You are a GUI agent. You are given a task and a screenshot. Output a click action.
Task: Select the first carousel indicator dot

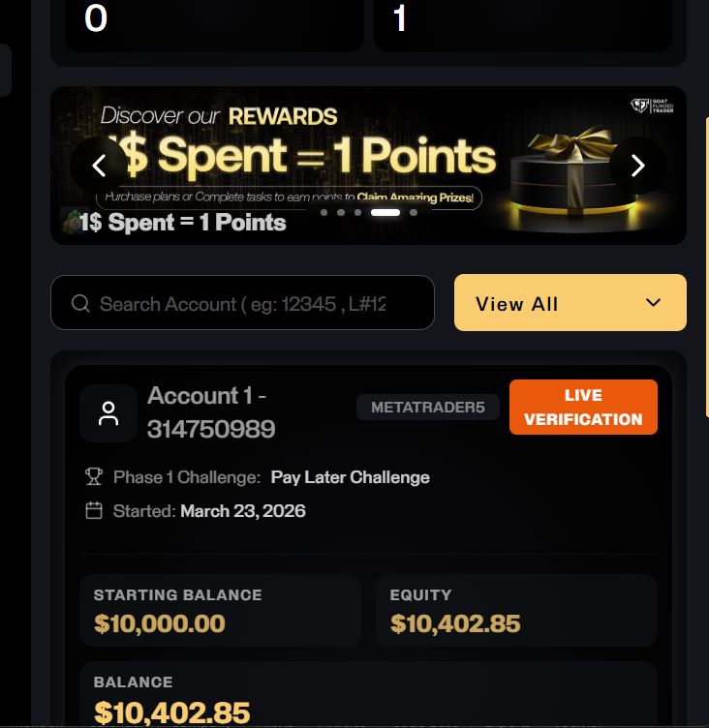(324, 212)
